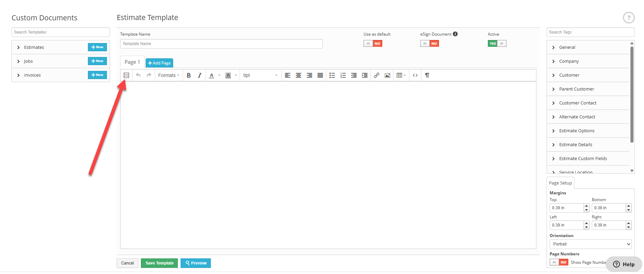Click Cancel button
The image size is (644, 274).
click(x=127, y=263)
